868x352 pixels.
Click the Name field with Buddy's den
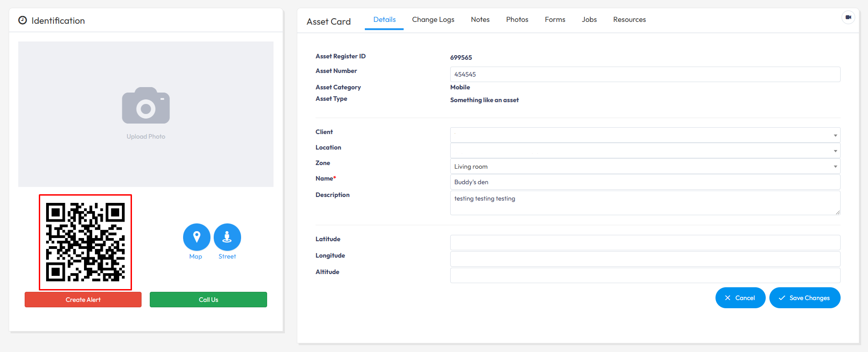pyautogui.click(x=645, y=182)
